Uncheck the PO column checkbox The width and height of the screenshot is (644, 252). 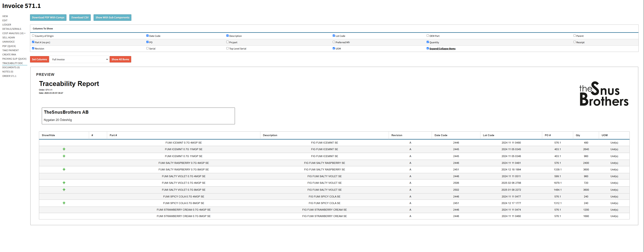point(147,42)
